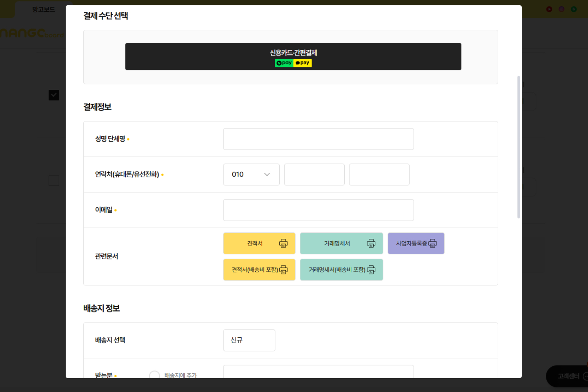
Task: Open the 배송지 선택 신규 dropdown
Action: click(249, 340)
